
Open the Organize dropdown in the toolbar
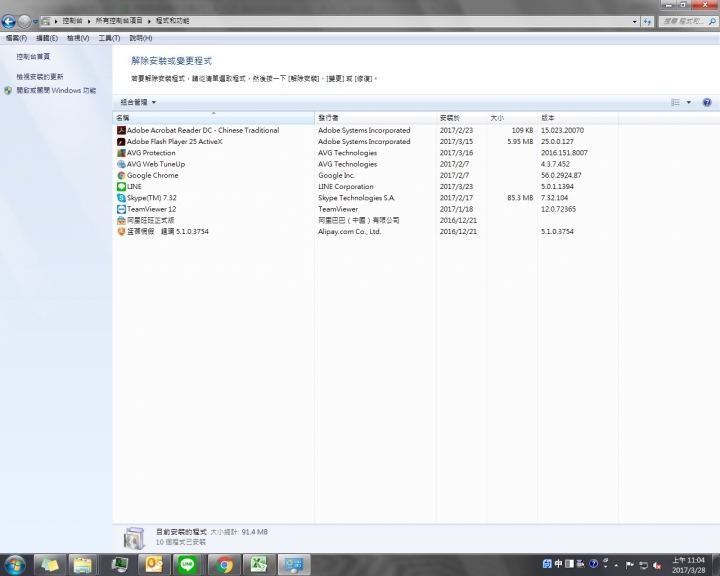pyautogui.click(x=138, y=102)
